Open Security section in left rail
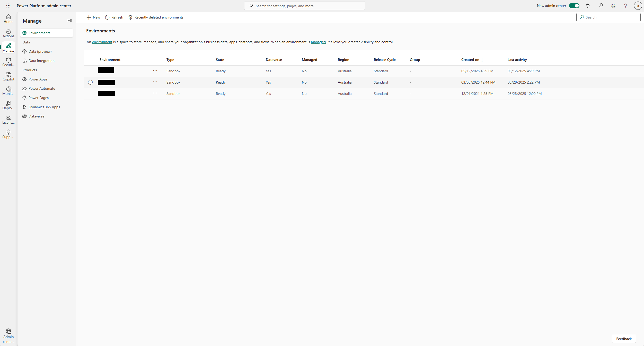Screen dimensions: 644x346 (8, 62)
